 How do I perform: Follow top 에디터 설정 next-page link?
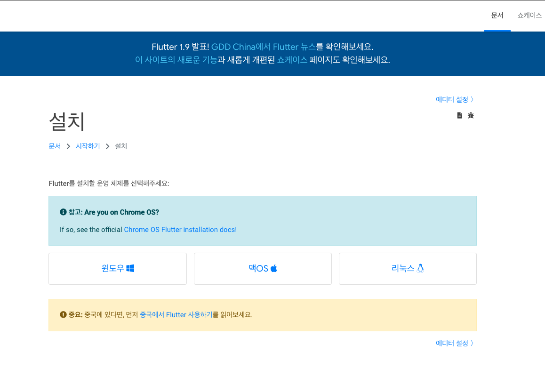[x=455, y=99]
